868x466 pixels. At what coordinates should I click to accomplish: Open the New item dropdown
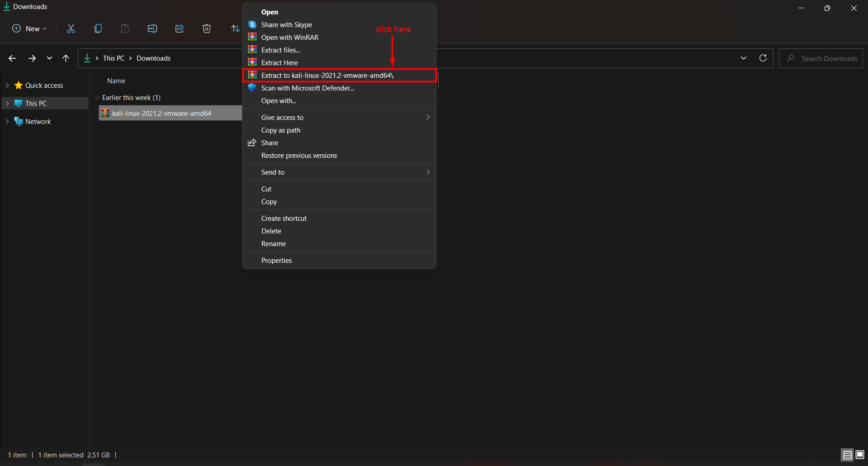click(x=29, y=29)
